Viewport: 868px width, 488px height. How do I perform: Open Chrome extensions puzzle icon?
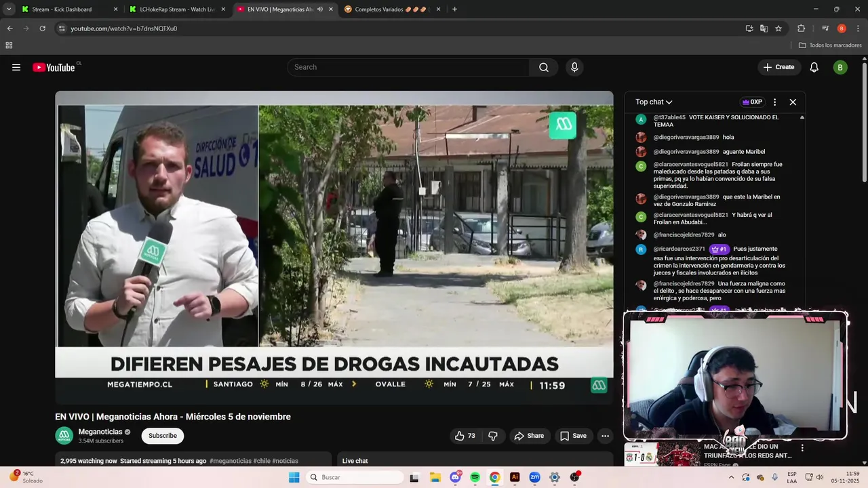pyautogui.click(x=801, y=28)
